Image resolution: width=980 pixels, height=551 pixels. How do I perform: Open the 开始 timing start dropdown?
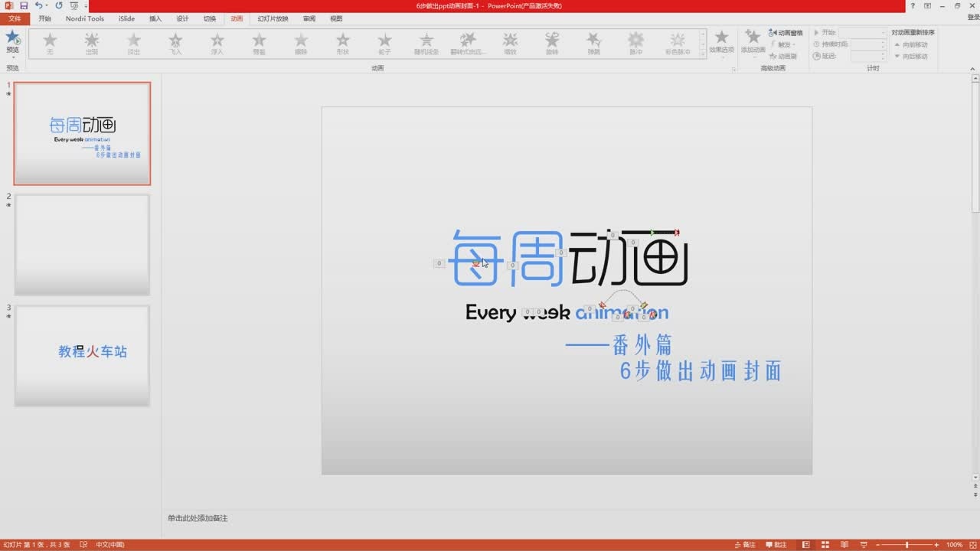pos(862,33)
